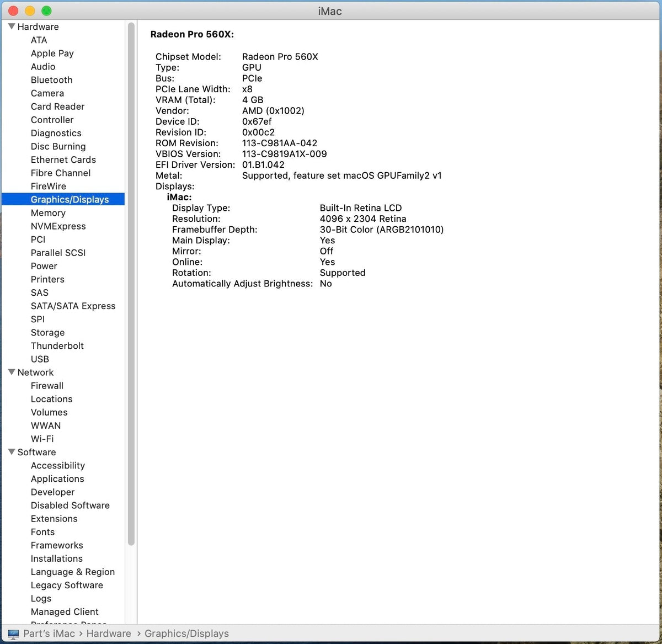Open the Camera hardware report
The width and height of the screenshot is (662, 644).
(47, 93)
